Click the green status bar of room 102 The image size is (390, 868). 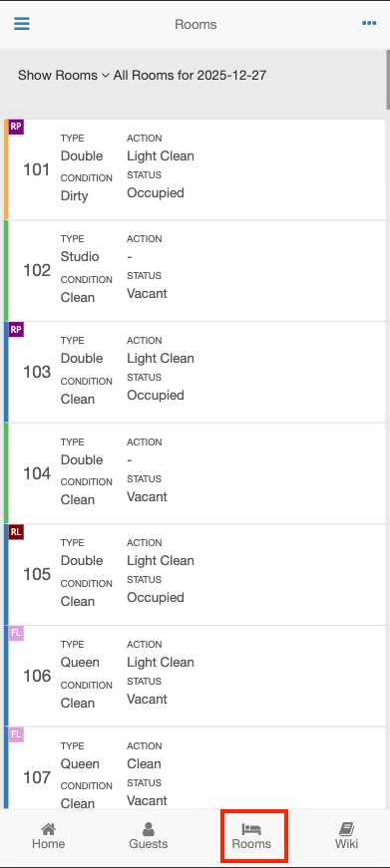coord(6,271)
